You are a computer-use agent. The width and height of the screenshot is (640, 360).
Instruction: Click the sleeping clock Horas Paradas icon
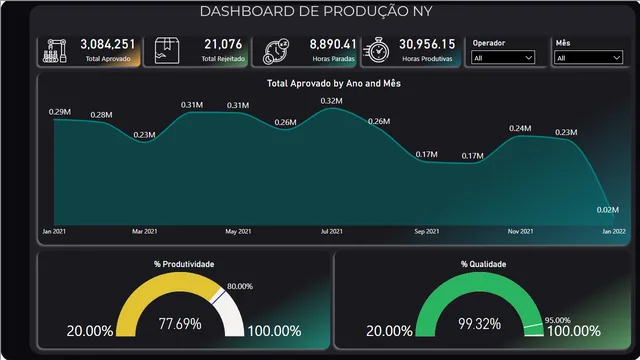tap(276, 51)
